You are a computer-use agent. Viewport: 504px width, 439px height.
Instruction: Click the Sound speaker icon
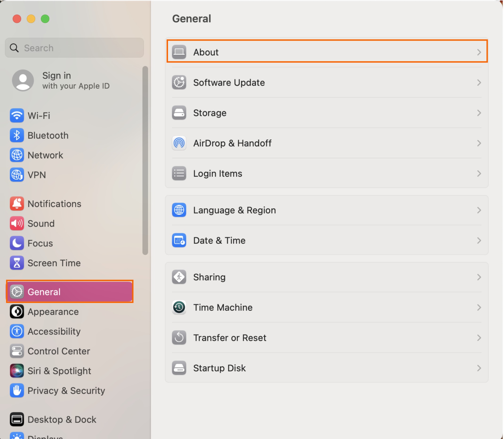point(17,223)
